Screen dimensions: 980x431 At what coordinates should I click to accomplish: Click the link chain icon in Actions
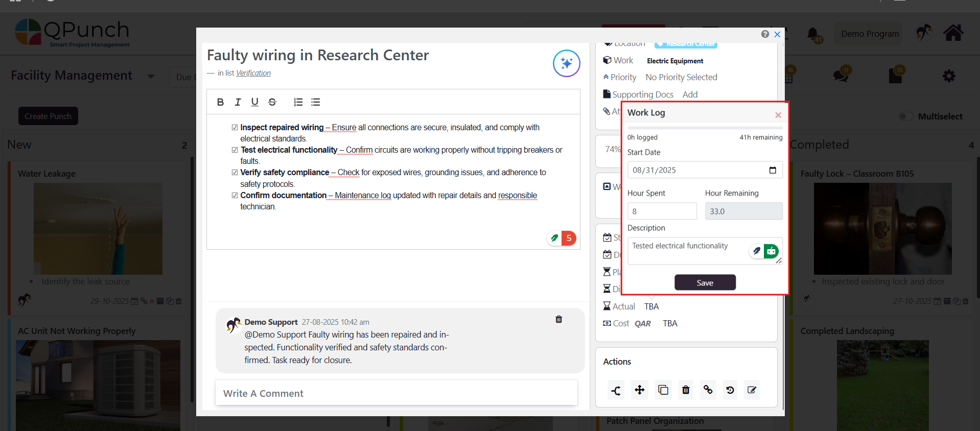coord(708,390)
